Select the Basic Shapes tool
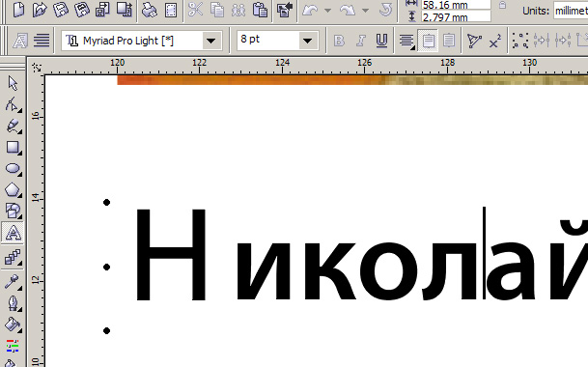588x367 pixels. (13, 211)
